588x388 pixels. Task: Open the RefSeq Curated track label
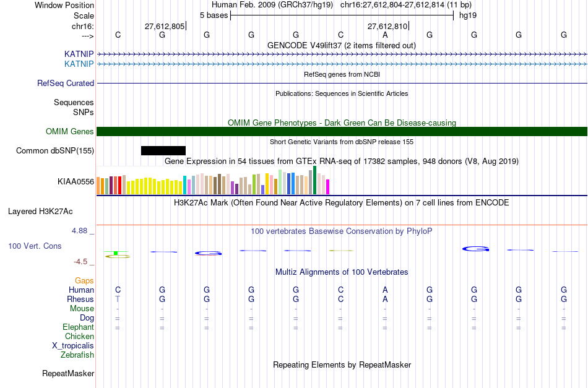pos(65,83)
